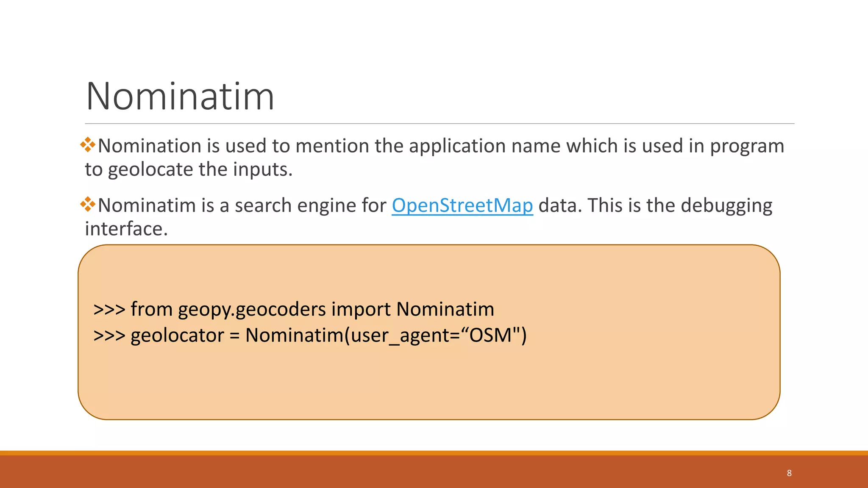The image size is (868, 488).
Task: Click the second >>> prompt before geolocator
Action: (109, 335)
